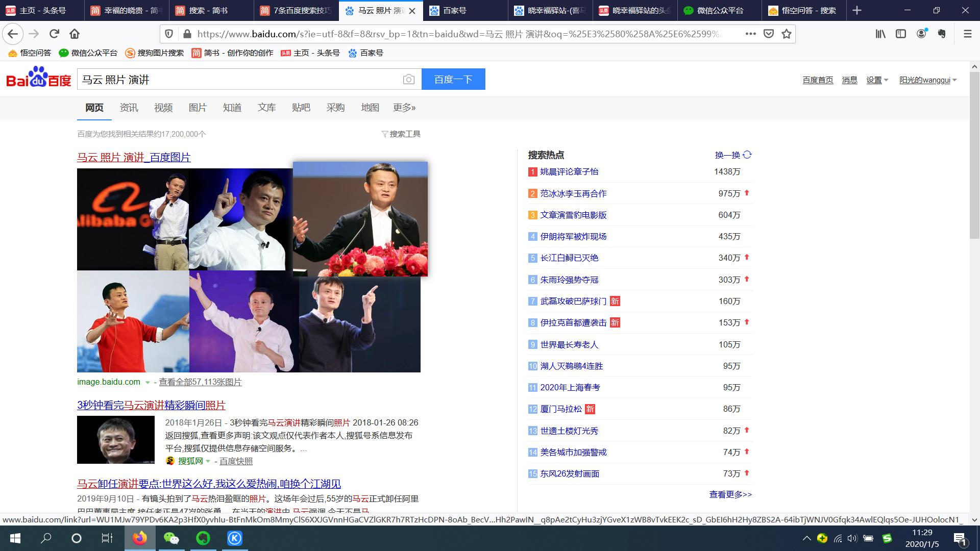The height and width of the screenshot is (551, 980).
Task: Open 3秒钟看完马云演讲精彩瞬间照片 result
Action: (151, 405)
